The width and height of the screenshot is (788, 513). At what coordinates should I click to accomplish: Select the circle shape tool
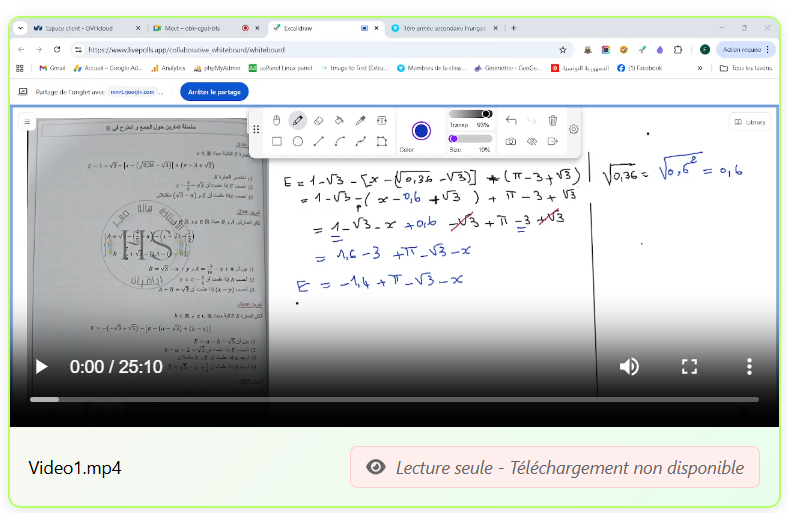297,142
